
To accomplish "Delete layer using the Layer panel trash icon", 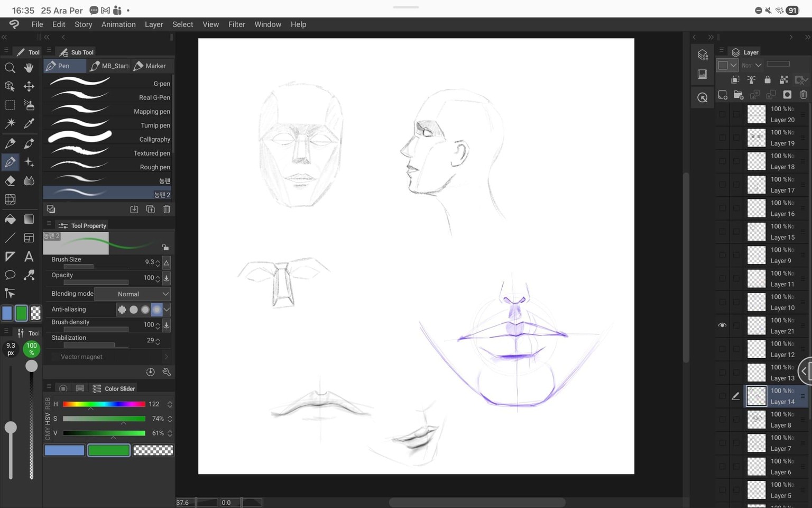I will click(x=804, y=95).
